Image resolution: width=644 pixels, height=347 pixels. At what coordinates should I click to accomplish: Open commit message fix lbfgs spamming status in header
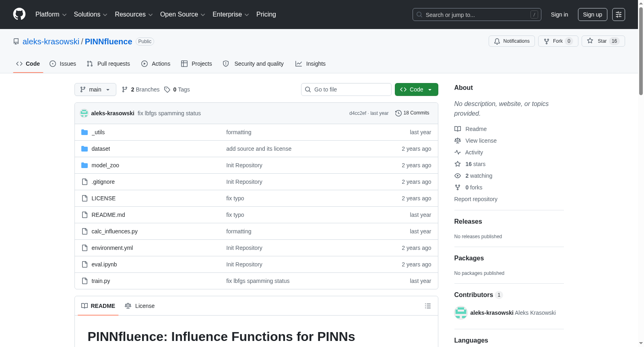click(x=169, y=113)
